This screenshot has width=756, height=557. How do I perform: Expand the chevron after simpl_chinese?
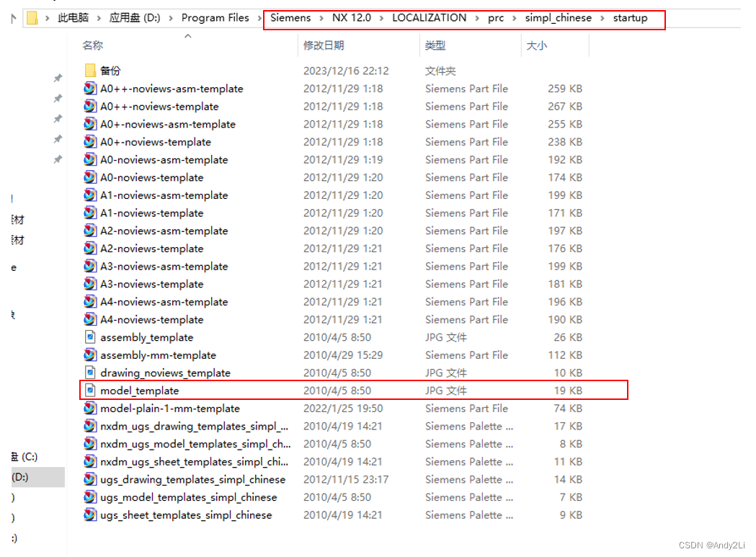(x=602, y=18)
